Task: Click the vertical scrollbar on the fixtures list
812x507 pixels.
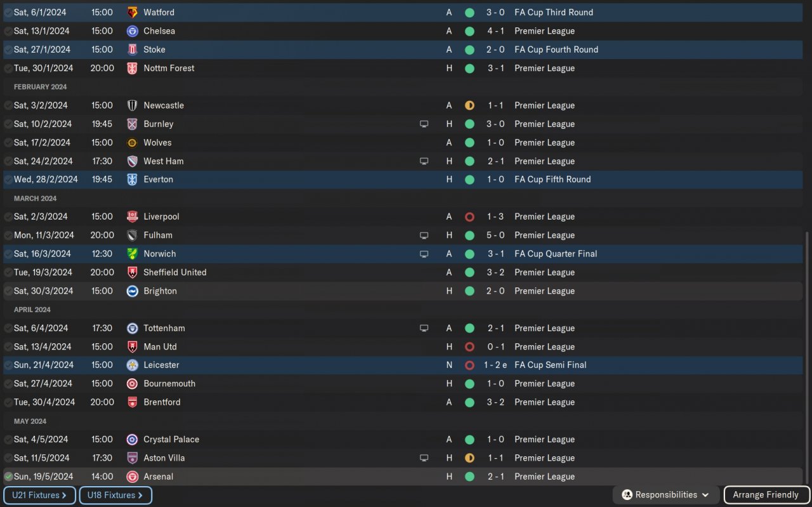Action: pos(807,355)
